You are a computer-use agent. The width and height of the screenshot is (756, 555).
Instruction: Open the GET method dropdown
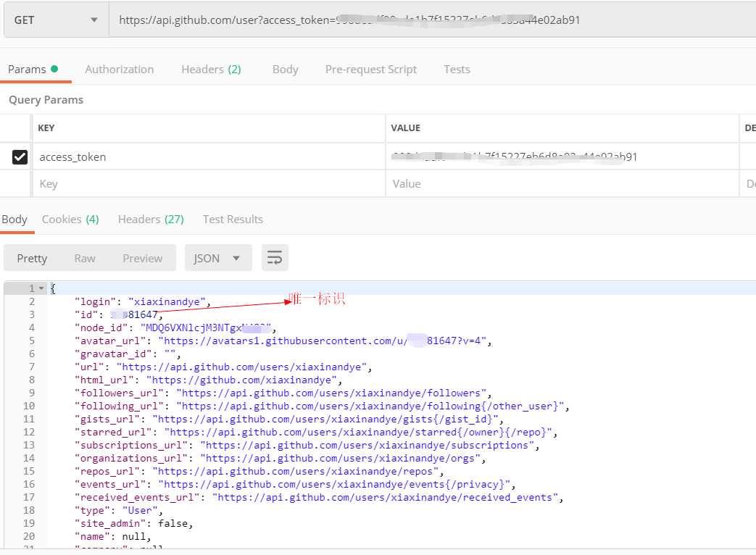(56, 20)
